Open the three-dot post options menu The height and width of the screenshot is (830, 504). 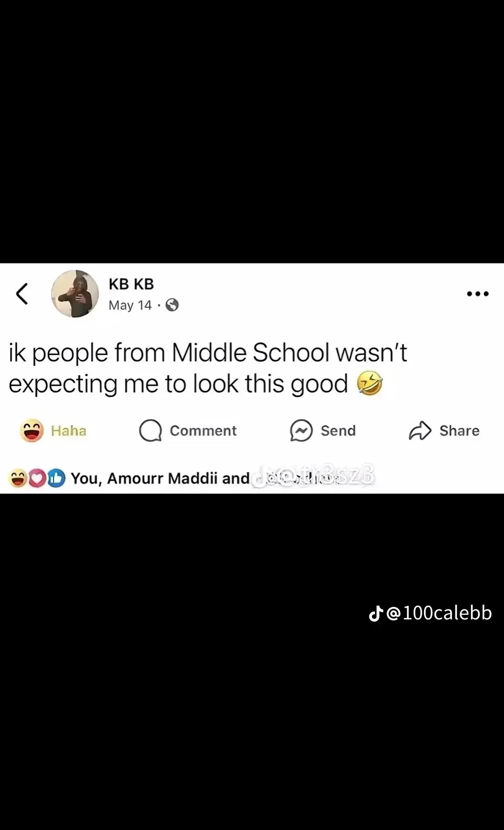pyautogui.click(x=478, y=294)
